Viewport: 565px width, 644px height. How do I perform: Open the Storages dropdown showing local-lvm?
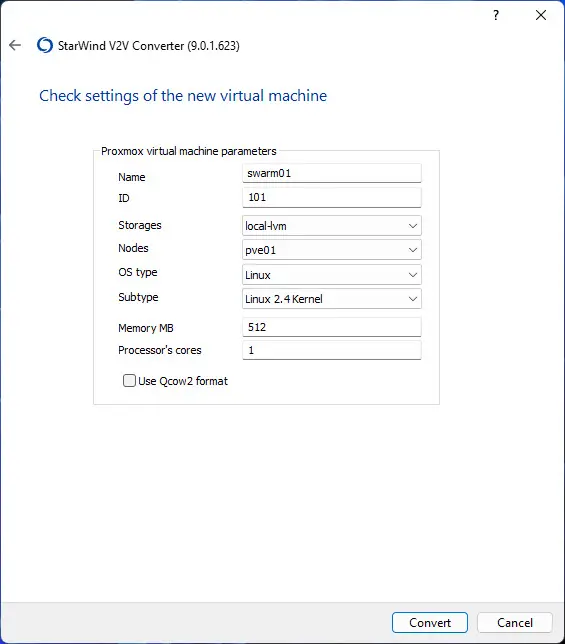[332, 226]
